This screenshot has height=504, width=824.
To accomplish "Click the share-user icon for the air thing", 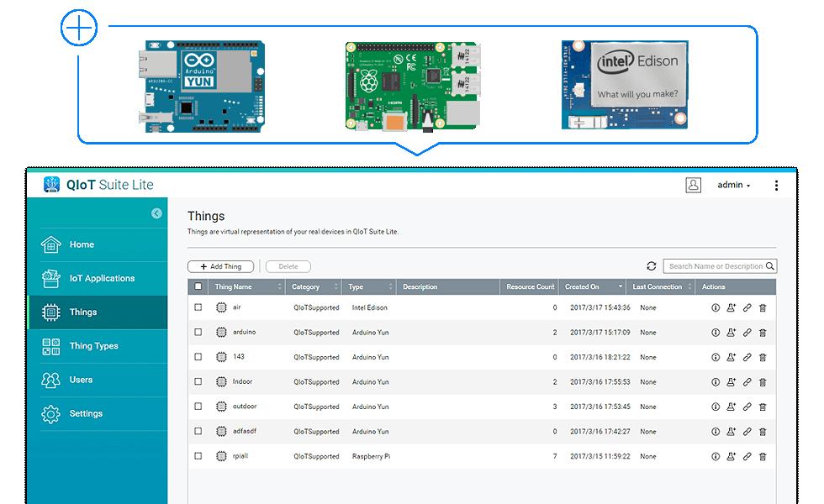I will [x=731, y=307].
